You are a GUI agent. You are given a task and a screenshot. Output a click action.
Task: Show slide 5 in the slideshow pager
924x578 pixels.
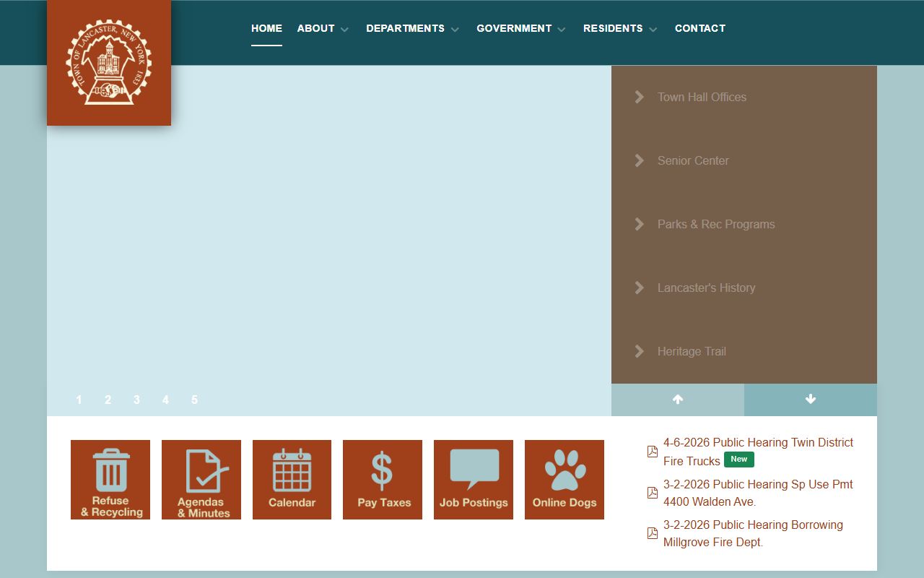[194, 400]
